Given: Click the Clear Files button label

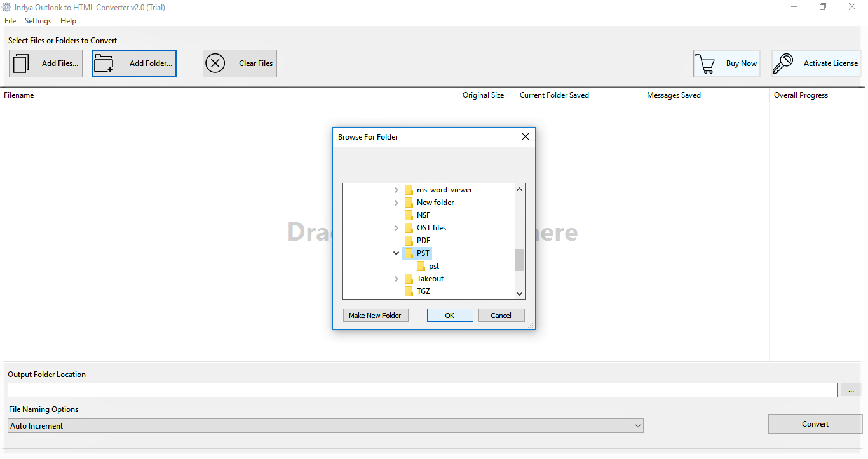Looking at the screenshot, I should [x=255, y=63].
